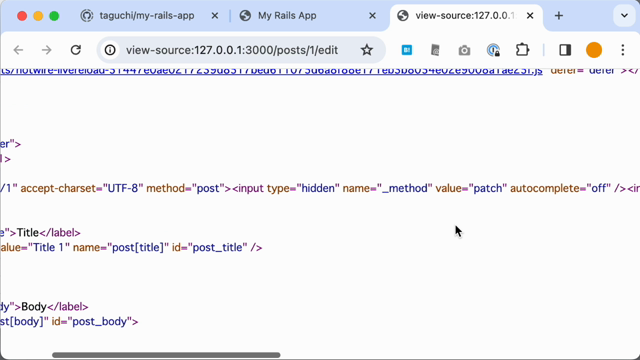Toggle the browser side panel
640x360 pixels.
pyautogui.click(x=565, y=50)
